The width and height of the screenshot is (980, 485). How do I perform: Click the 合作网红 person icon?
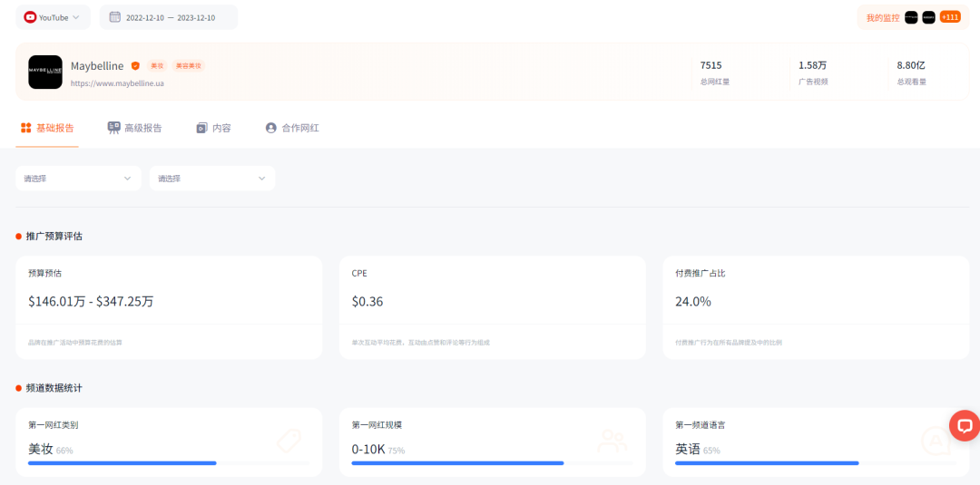tap(270, 128)
